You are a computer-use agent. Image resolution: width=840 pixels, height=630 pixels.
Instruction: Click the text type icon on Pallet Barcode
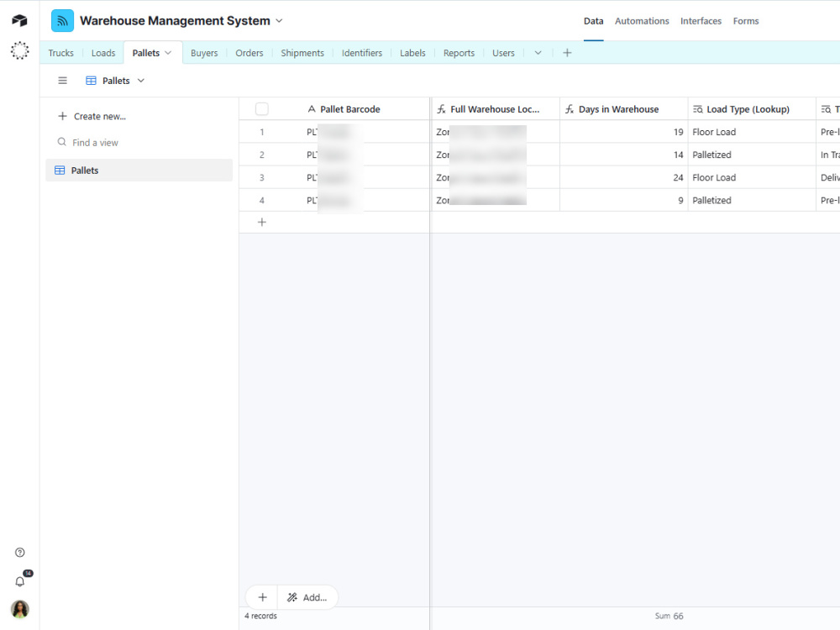[x=312, y=108]
